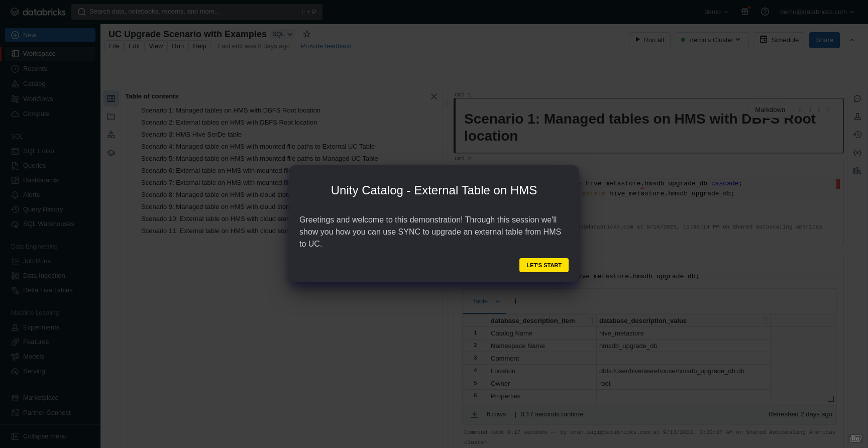Click Run all button
Screen dimensions: 868x448
[x=649, y=40]
